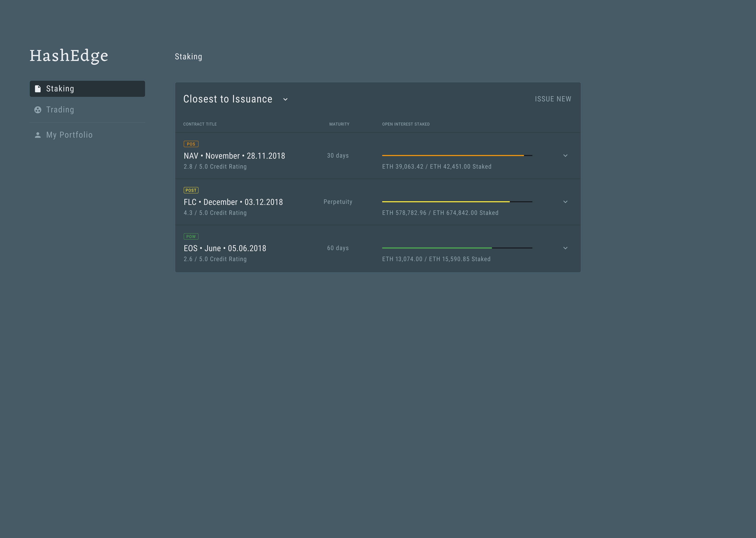Select the Staking sidebar item

tap(60, 89)
